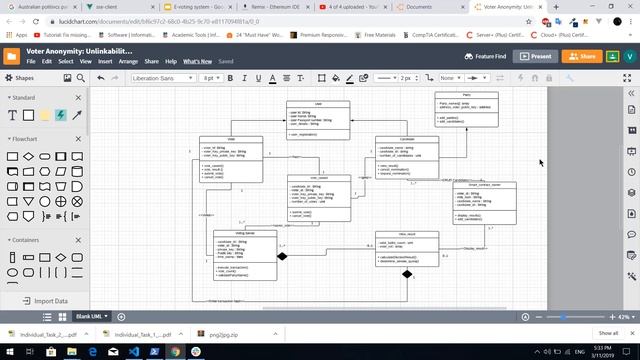Switch to page grid view icon
Viewport: 640px width, 360px height.
click(62, 317)
